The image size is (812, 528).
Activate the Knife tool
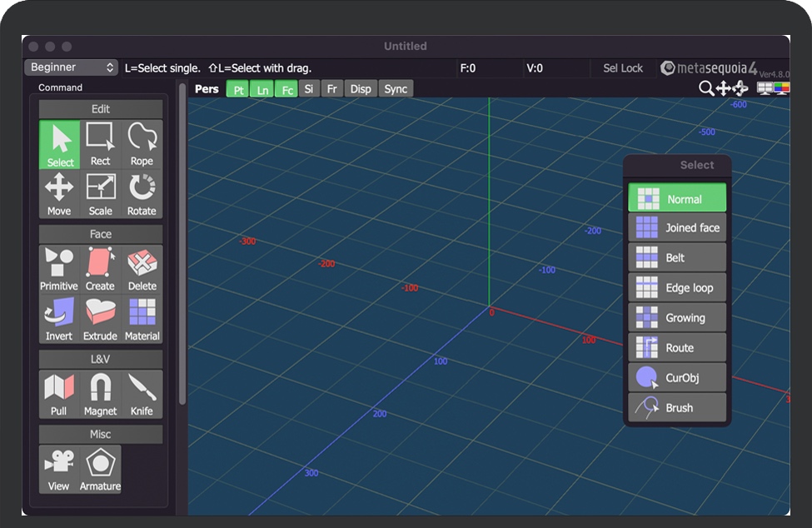click(142, 394)
